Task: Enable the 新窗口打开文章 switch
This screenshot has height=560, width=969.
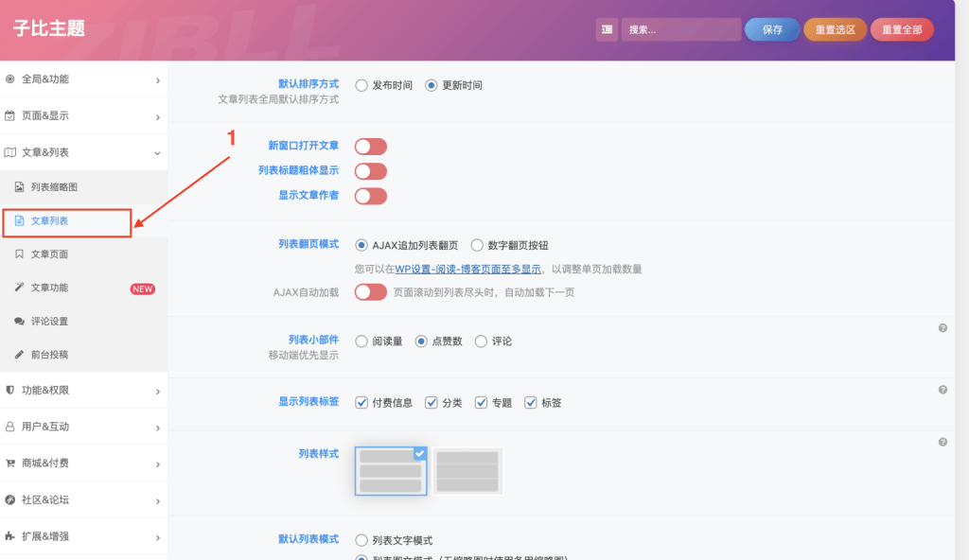Action: pyautogui.click(x=370, y=146)
